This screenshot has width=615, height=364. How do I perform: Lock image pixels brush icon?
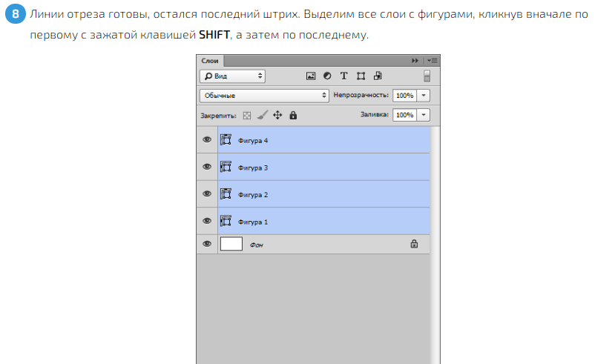262,116
